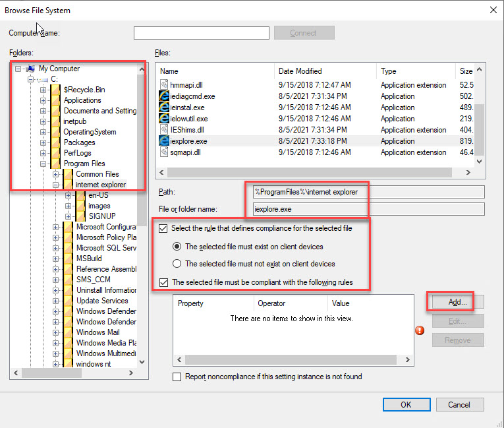Image resolution: width=504 pixels, height=428 pixels.
Task: Enable 'Report noncompliance if setting not found' checkbox
Action: pos(177,377)
